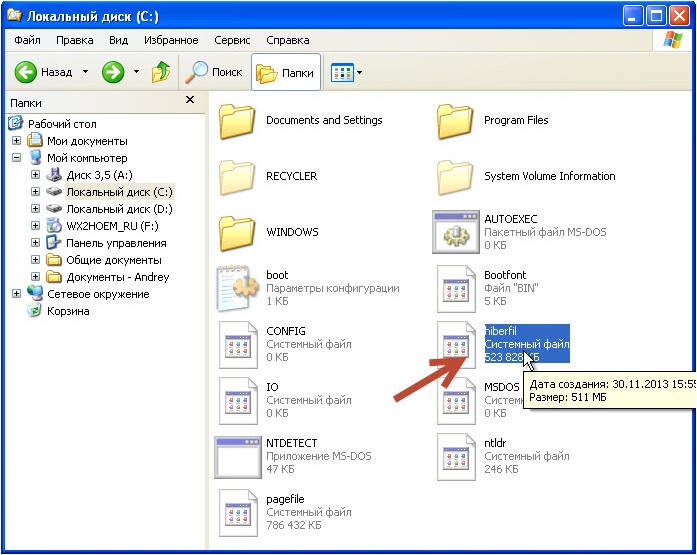The width and height of the screenshot is (697, 555).
Task: Select Общие документы folder in tree
Action: click(114, 260)
